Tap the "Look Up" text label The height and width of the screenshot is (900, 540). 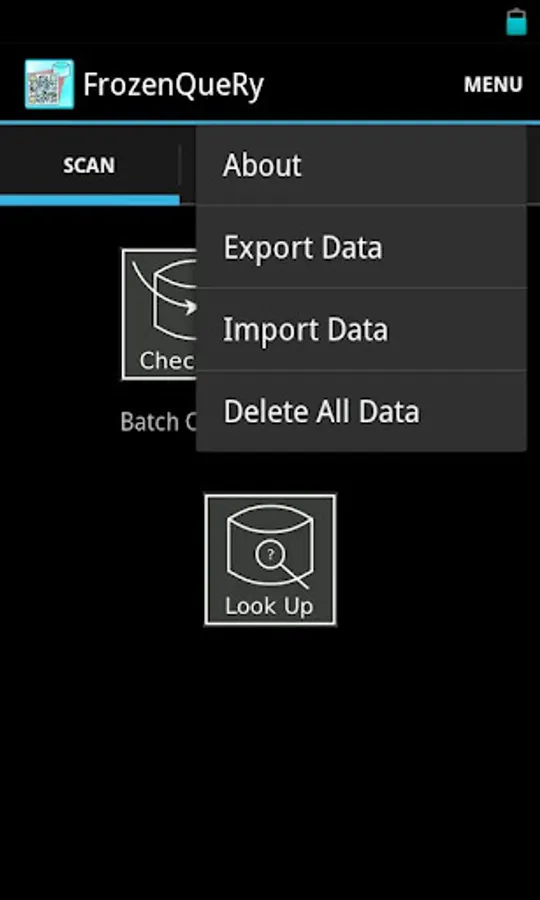[x=269, y=606]
